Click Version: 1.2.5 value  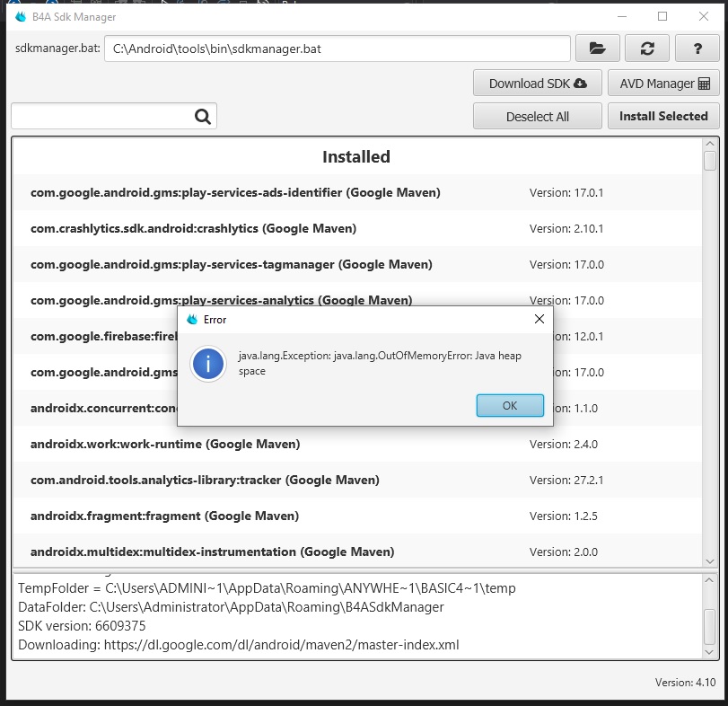(563, 516)
